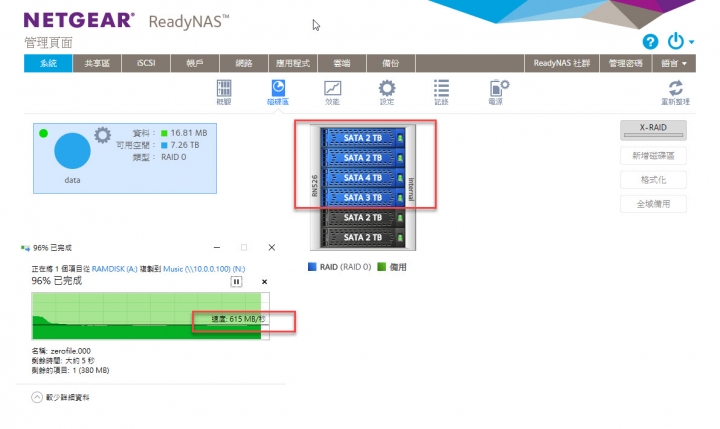Viewport: 720px width, 429px height.
Task: Select the SATA 4 TB drive bay
Action: coord(362,178)
